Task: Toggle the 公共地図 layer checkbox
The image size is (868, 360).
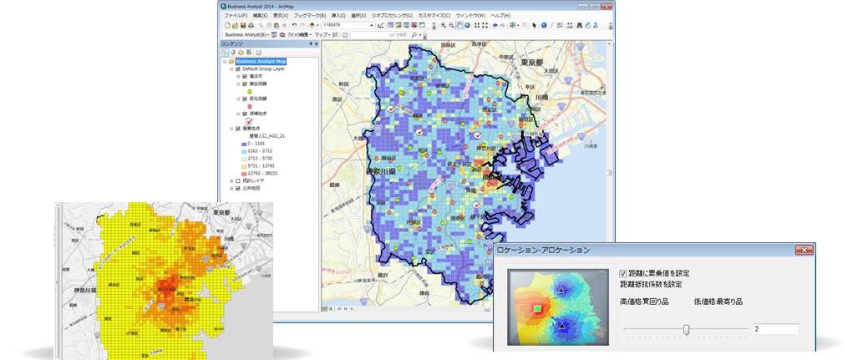Action: [x=239, y=188]
